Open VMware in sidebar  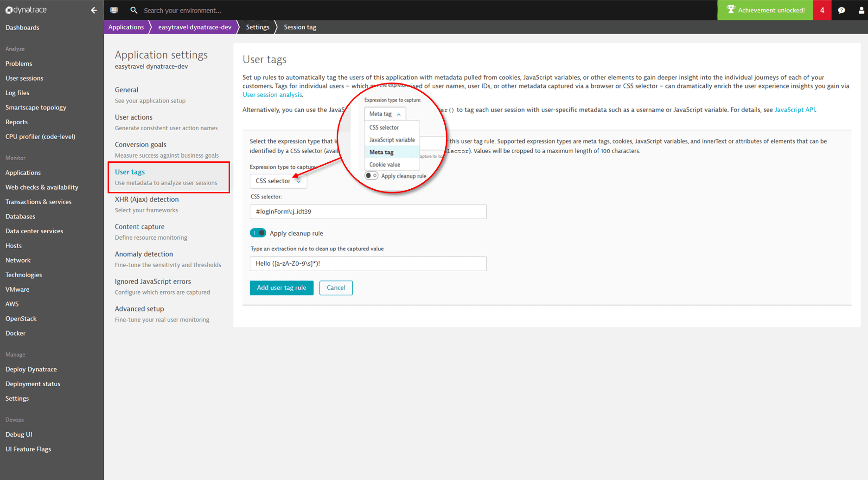(17, 289)
